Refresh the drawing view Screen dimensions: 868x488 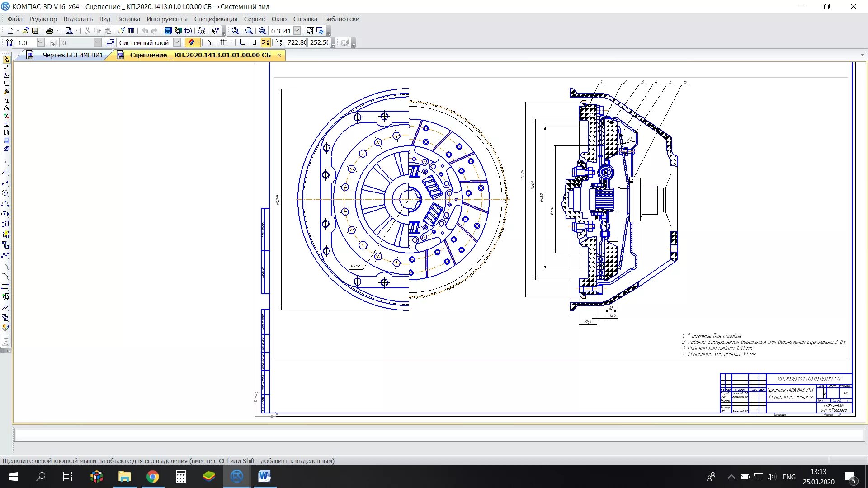320,31
